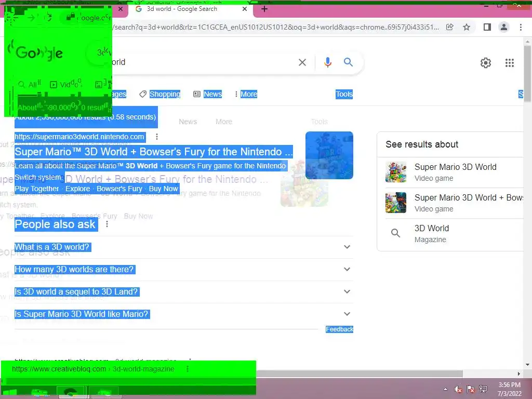Share this page from the address bar
The width and height of the screenshot is (532, 399).
(x=449, y=27)
